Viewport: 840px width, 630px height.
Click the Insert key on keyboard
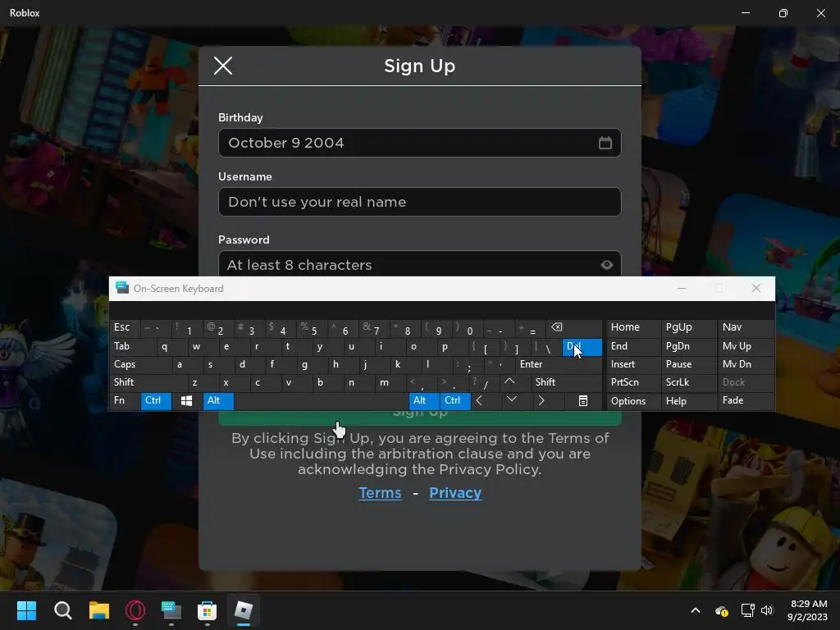[x=632, y=364]
